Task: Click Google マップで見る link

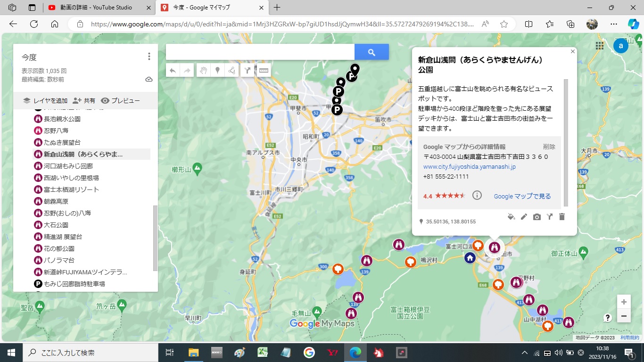Action: click(522, 197)
